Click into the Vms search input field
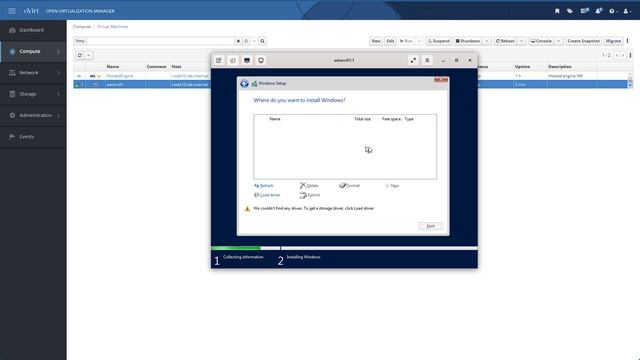The width and height of the screenshot is (640, 360). point(160,41)
